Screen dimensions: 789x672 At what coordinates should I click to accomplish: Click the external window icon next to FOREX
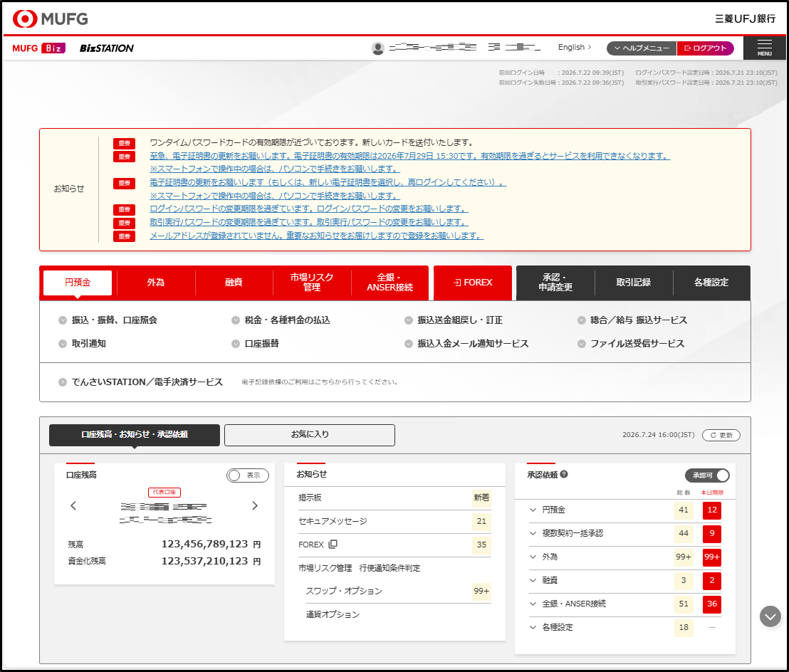pos(333,545)
